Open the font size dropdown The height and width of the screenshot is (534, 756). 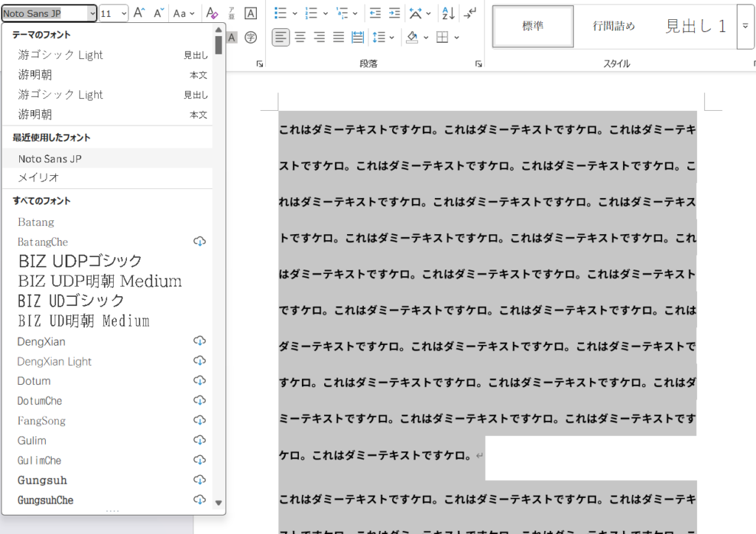click(x=123, y=13)
